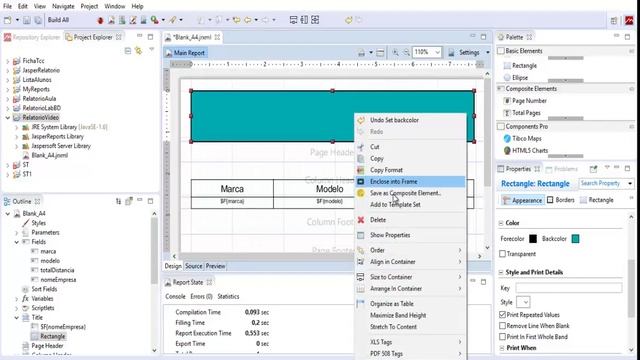The width and height of the screenshot is (640, 360).
Task: Click the Copy icon in context menu
Action: [x=361, y=158]
